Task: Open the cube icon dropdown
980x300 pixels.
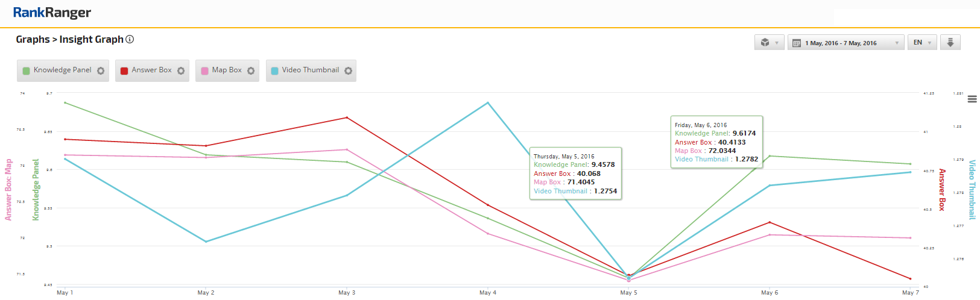Action: (x=770, y=42)
